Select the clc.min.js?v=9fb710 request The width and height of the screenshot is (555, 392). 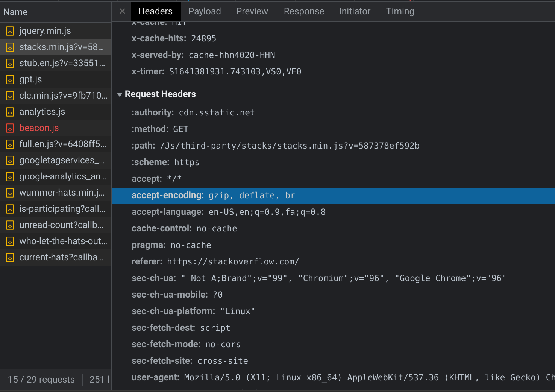tap(56, 96)
